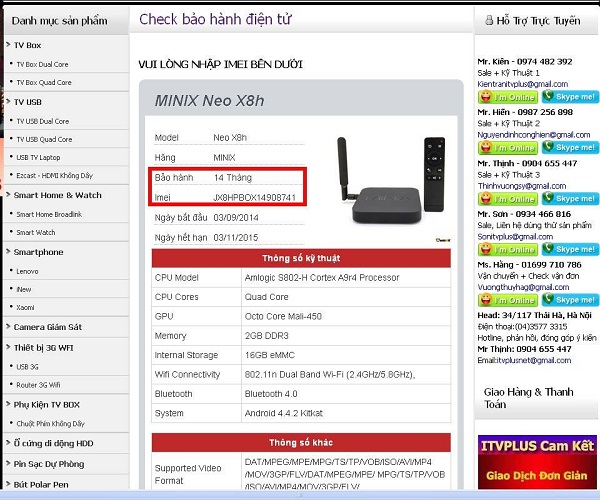
Task: Open the TV USB category
Action: (28, 102)
